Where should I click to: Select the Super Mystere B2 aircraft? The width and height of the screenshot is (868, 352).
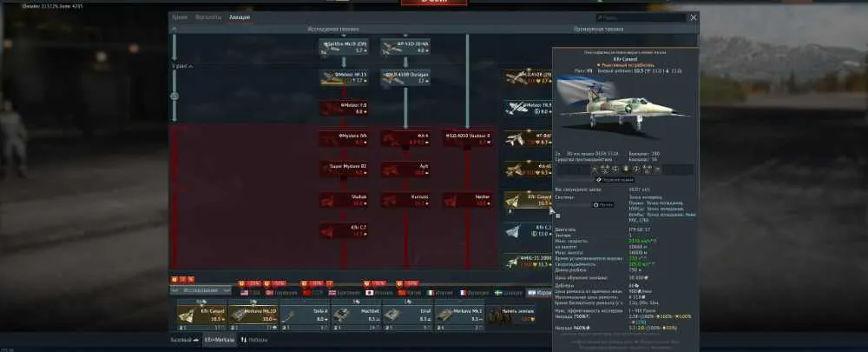[344, 169]
